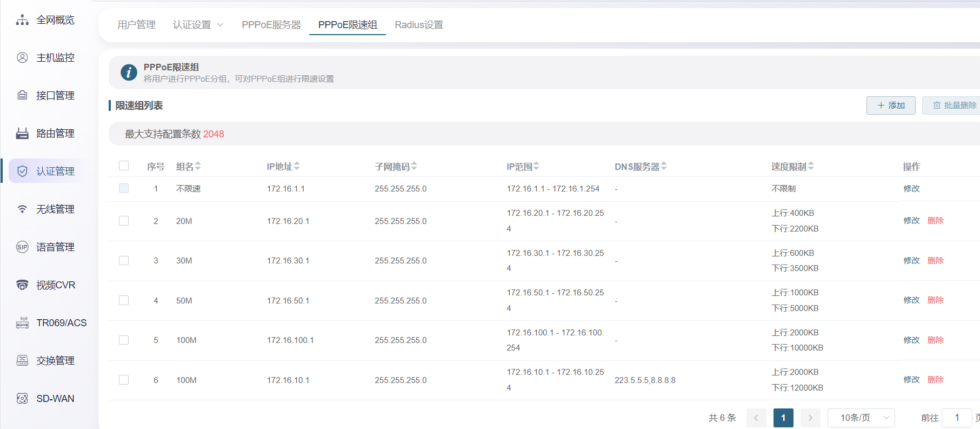Viewport: 980px width, 429px height.
Task: Click the 添加 add button
Action: (x=890, y=105)
